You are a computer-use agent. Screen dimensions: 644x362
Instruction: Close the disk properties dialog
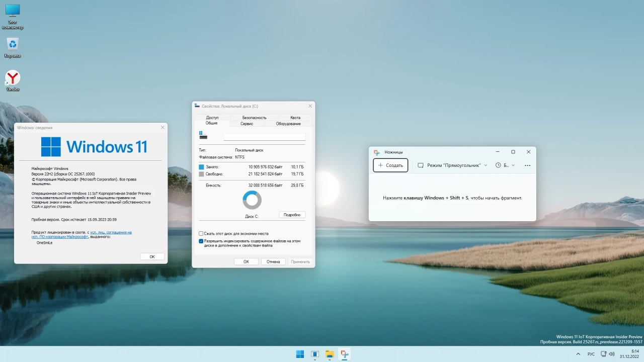tap(310, 106)
